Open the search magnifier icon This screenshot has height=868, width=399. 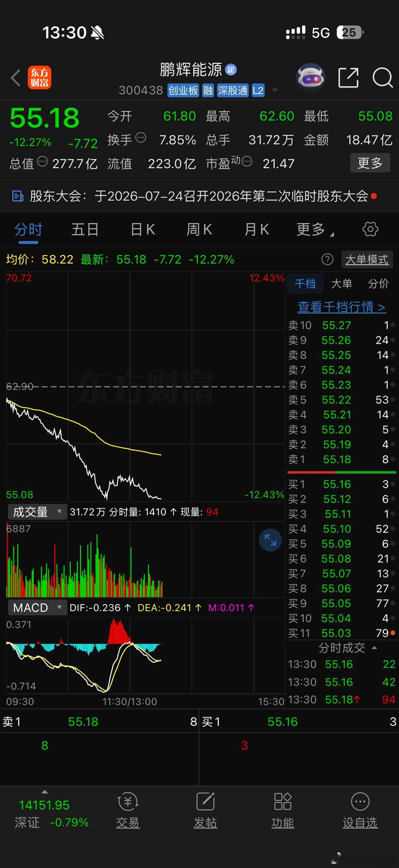click(x=383, y=77)
